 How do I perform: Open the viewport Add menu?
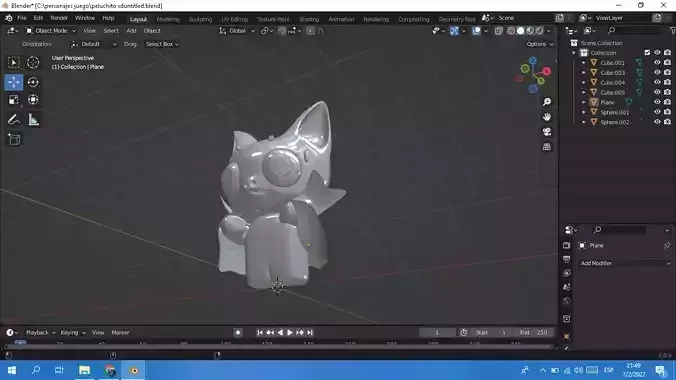click(131, 31)
